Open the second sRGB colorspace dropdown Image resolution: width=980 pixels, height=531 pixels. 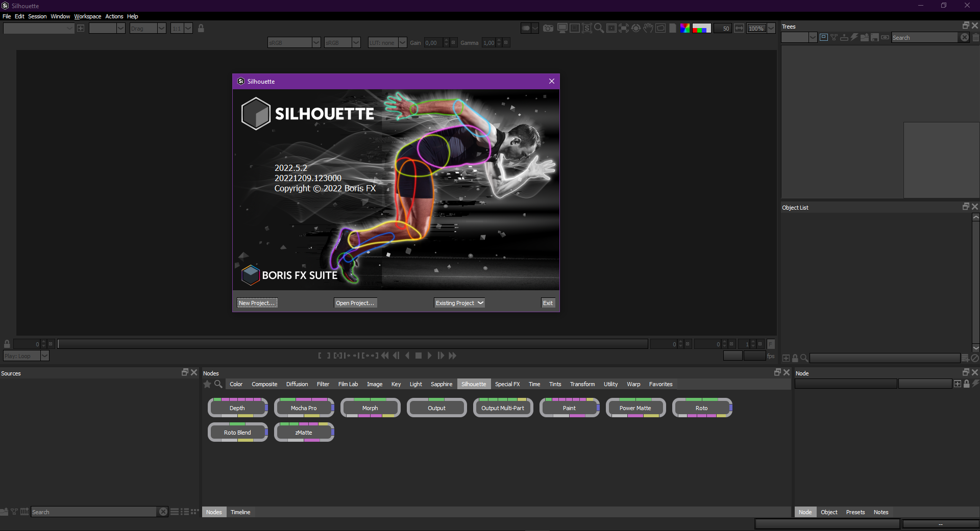(342, 43)
